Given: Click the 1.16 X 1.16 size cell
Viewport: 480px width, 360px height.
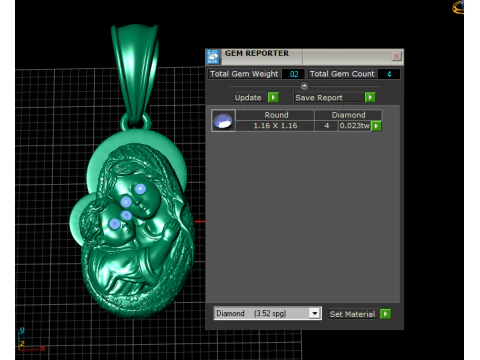Looking at the screenshot, I should click(276, 126).
